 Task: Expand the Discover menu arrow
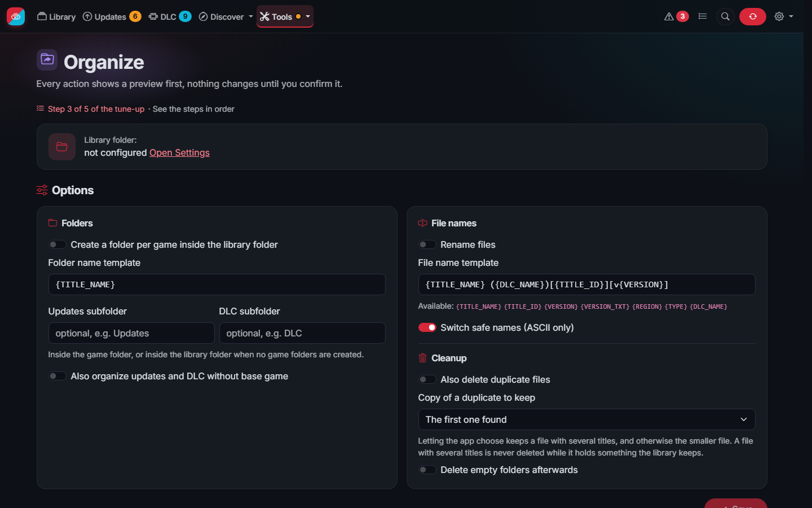tap(251, 16)
